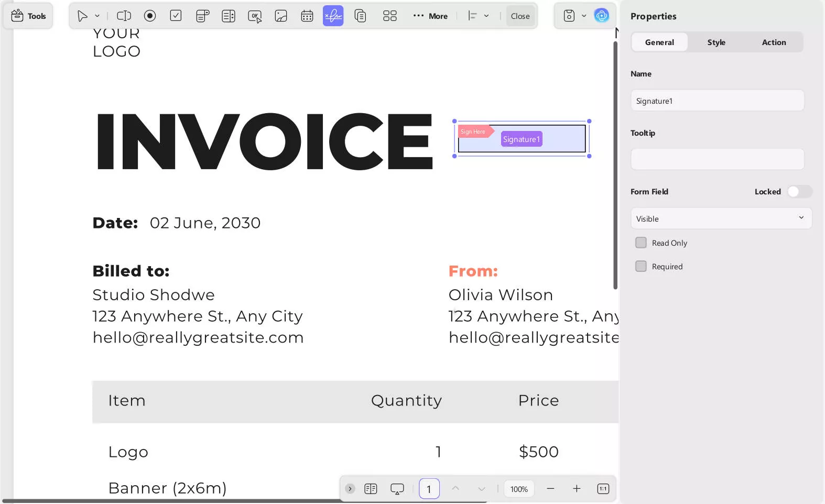Click the two-page view layout icon
The width and height of the screenshot is (825, 504).
click(x=371, y=489)
